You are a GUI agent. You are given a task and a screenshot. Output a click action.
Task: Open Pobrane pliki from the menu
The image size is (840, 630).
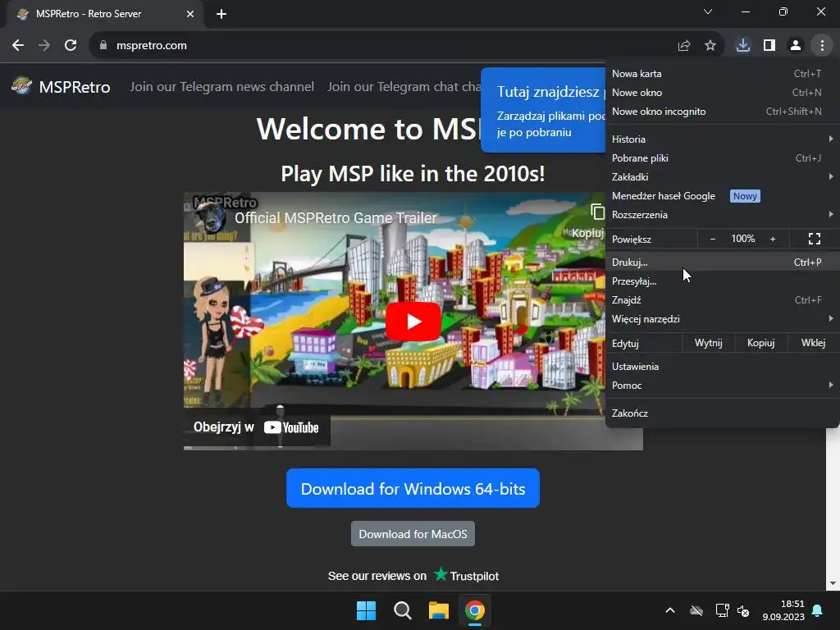pyautogui.click(x=722, y=158)
